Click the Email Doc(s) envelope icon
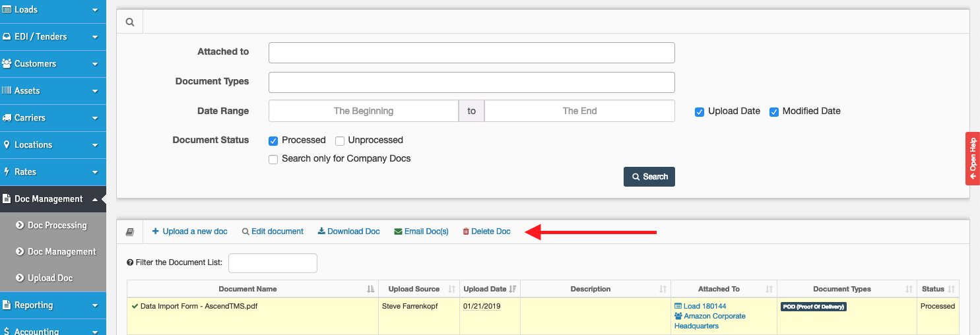 click(x=398, y=231)
